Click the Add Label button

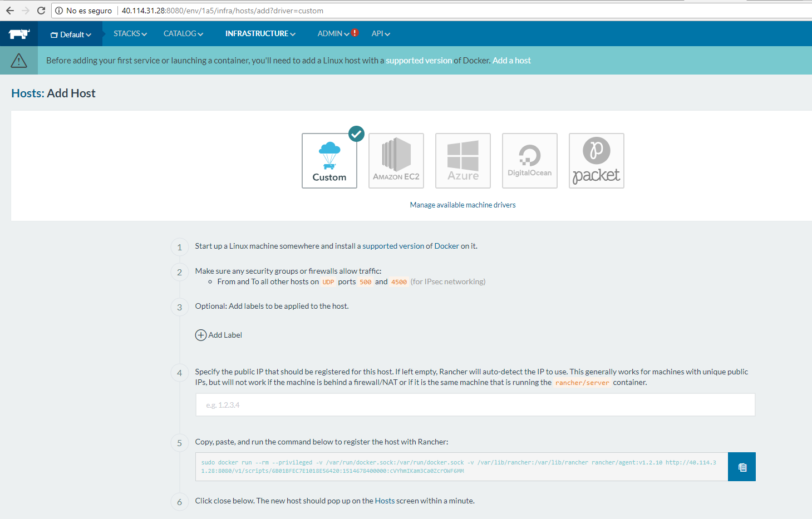tap(219, 335)
